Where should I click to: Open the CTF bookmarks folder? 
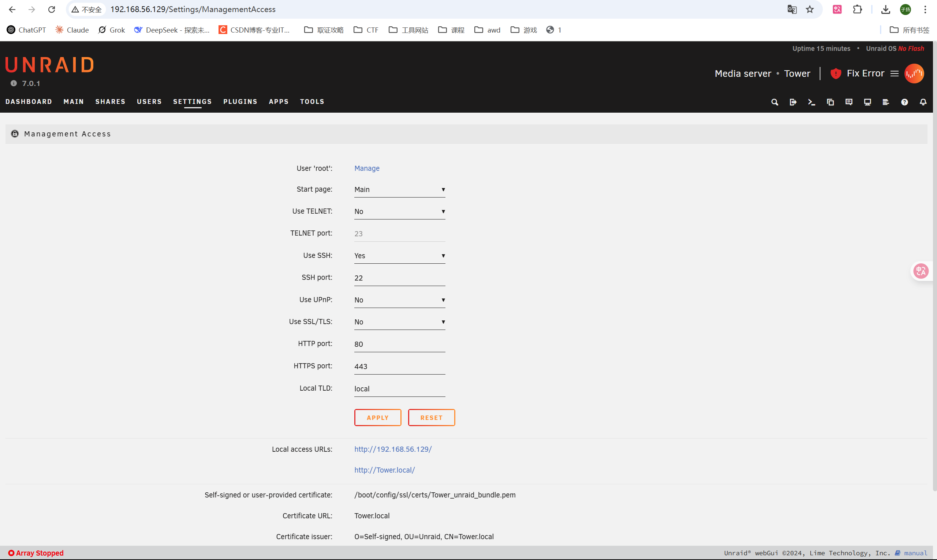[x=366, y=30]
